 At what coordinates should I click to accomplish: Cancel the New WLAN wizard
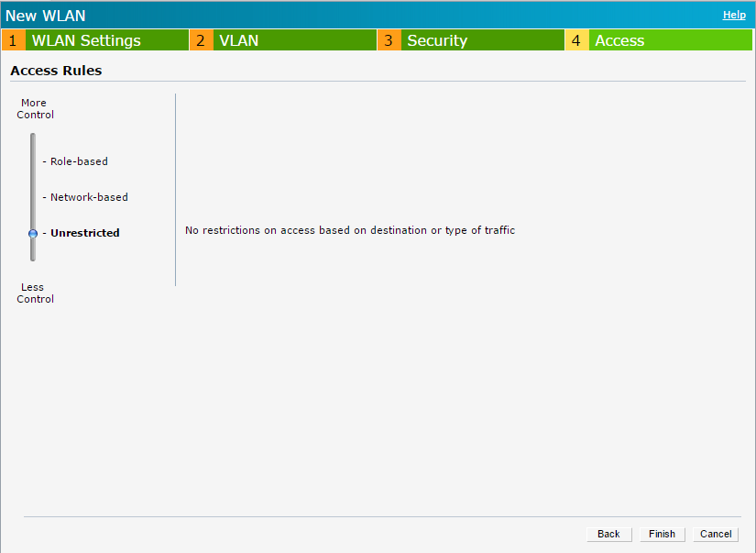pyautogui.click(x=716, y=534)
